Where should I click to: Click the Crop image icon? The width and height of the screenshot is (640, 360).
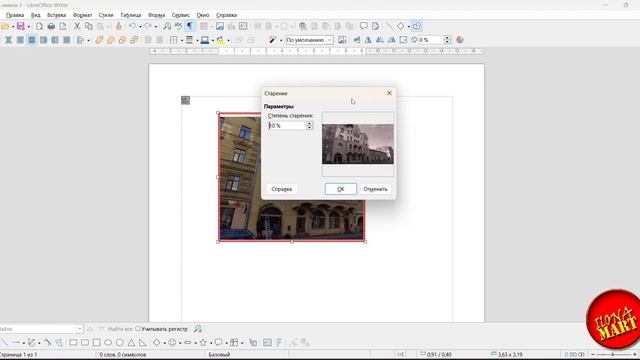click(342, 40)
